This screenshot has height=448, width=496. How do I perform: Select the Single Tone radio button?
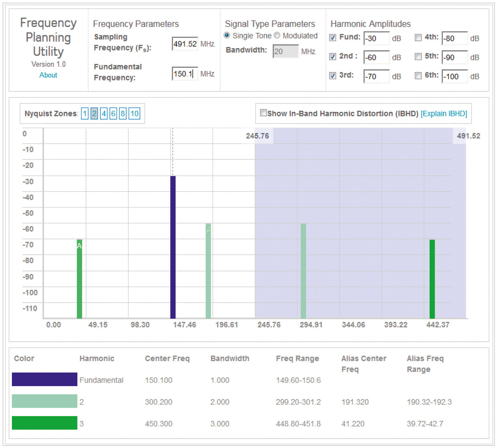pos(227,36)
